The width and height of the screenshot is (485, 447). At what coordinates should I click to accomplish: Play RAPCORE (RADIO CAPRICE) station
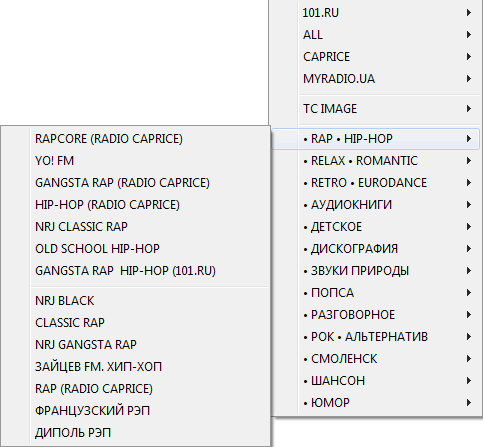[x=135, y=139]
